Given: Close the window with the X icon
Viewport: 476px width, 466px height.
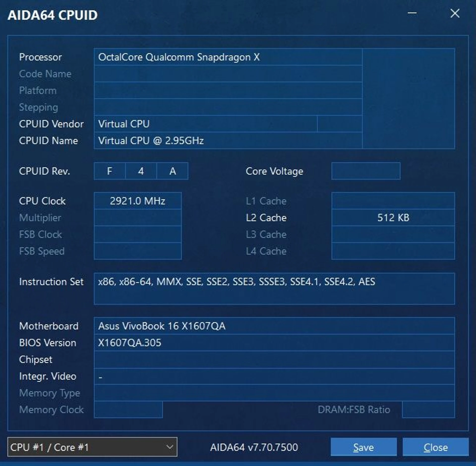Looking at the screenshot, I should click(x=455, y=13).
